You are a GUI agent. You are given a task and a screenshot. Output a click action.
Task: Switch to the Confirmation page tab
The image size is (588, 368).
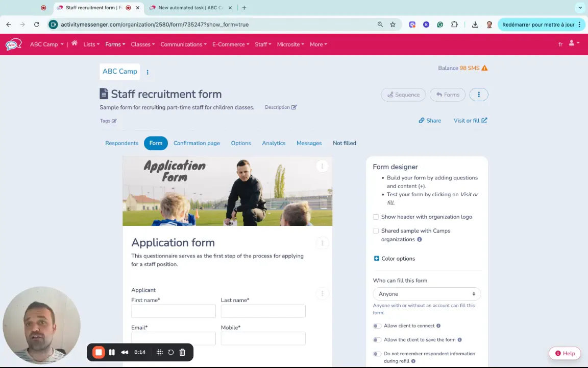[197, 143]
